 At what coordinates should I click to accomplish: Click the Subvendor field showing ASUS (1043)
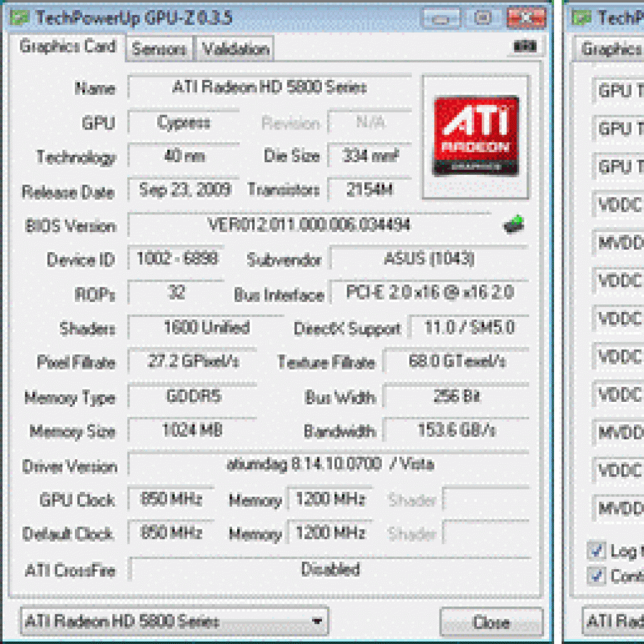click(x=430, y=258)
